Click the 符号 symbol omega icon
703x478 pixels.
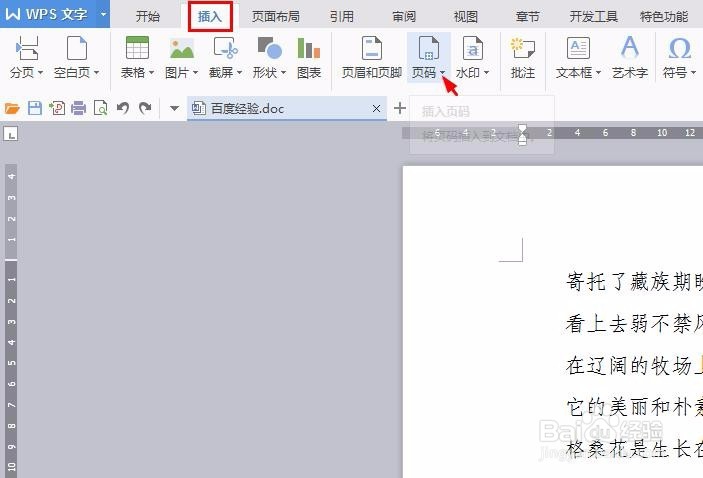tap(679, 48)
